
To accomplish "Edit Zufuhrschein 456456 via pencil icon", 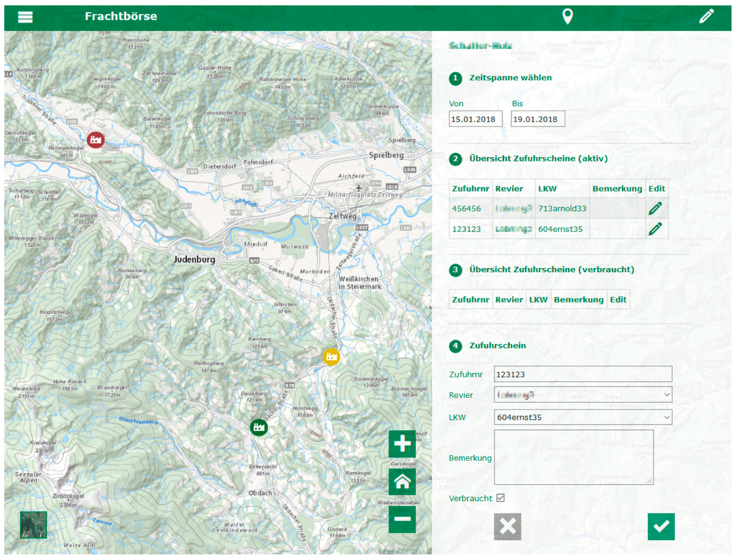I will coord(655,208).
